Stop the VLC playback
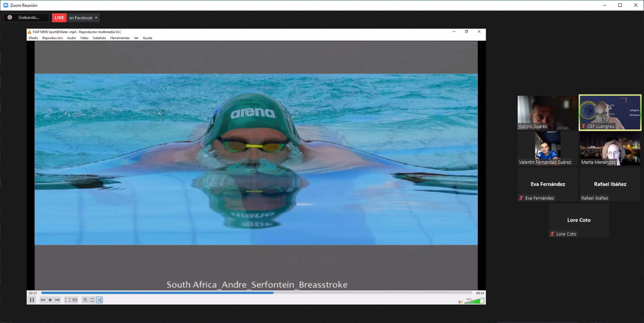 50,300
